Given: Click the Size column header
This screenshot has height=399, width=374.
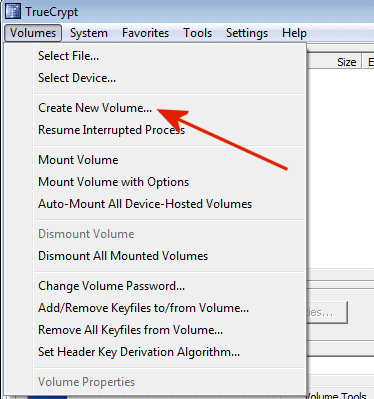Looking at the screenshot, I should 334,62.
